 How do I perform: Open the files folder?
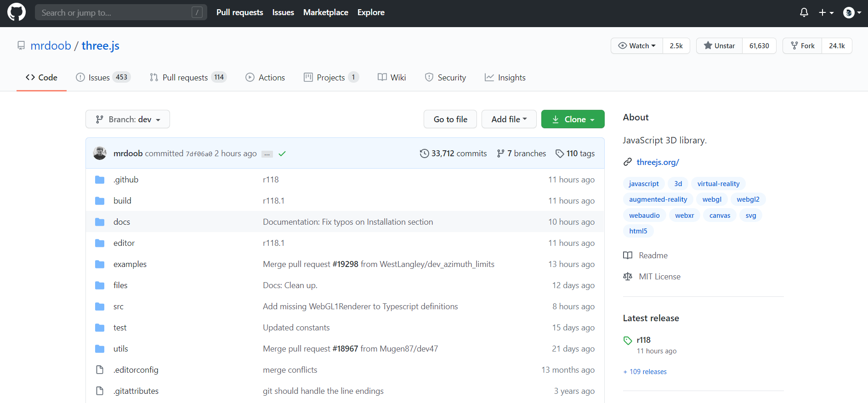click(x=120, y=285)
